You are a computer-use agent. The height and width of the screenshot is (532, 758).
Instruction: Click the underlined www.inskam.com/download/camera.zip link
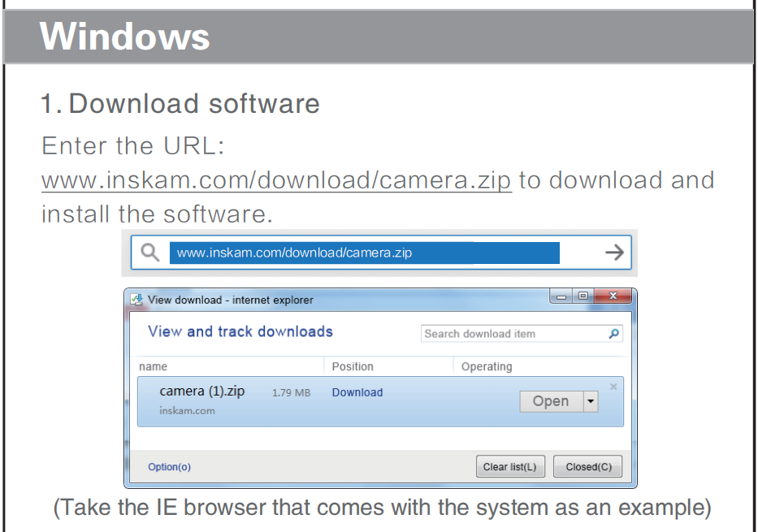click(276, 180)
